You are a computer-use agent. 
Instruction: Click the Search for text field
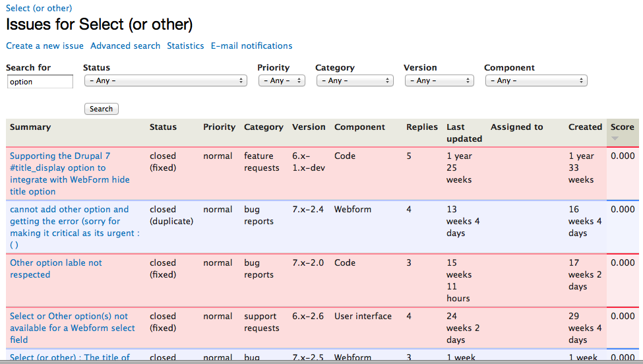(x=40, y=82)
